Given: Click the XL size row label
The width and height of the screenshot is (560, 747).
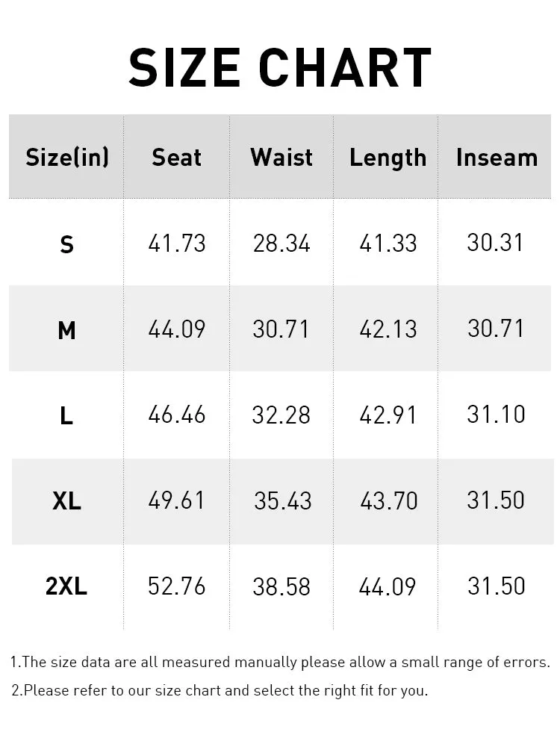Looking at the screenshot, I should pyautogui.click(x=66, y=501).
